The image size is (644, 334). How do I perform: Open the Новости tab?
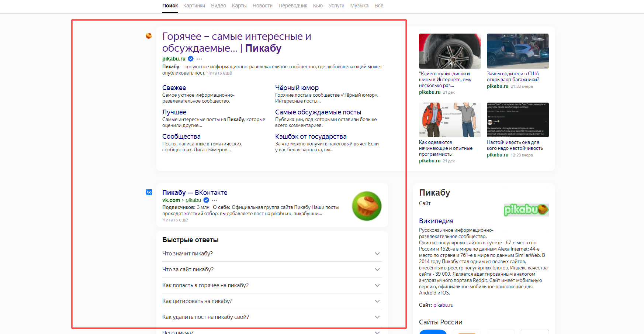263,6
